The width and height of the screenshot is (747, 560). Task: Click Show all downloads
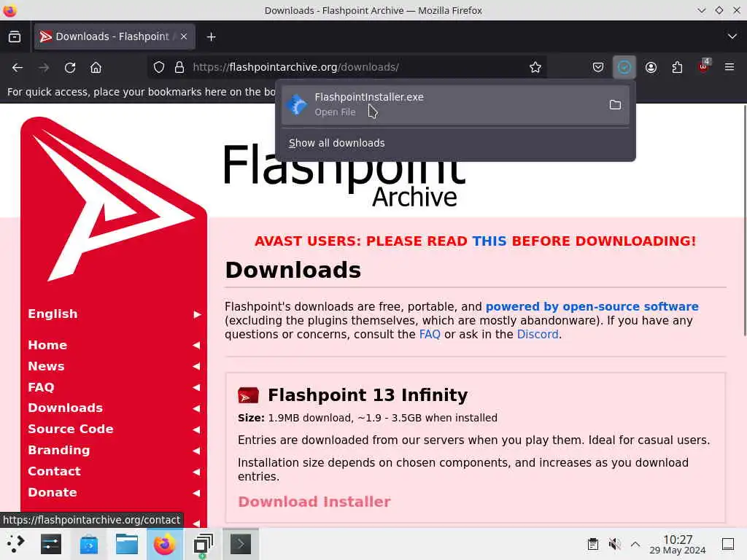[336, 143]
